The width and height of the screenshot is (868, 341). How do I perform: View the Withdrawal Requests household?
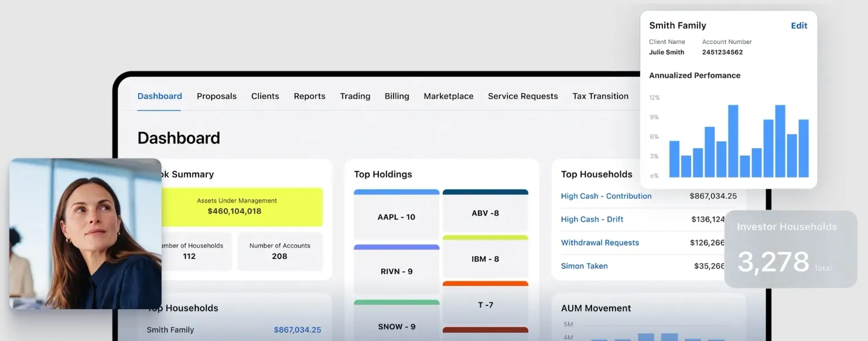600,242
